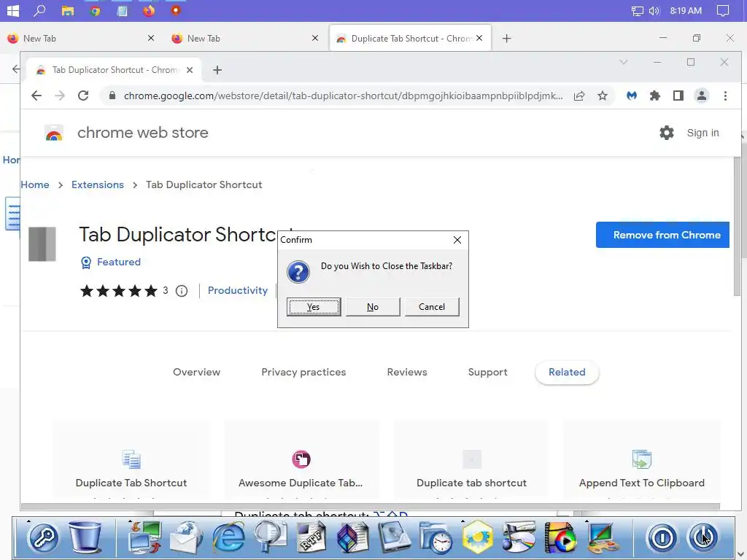Open the RTF document editor dock icon
747x560 pixels.
click(311, 537)
